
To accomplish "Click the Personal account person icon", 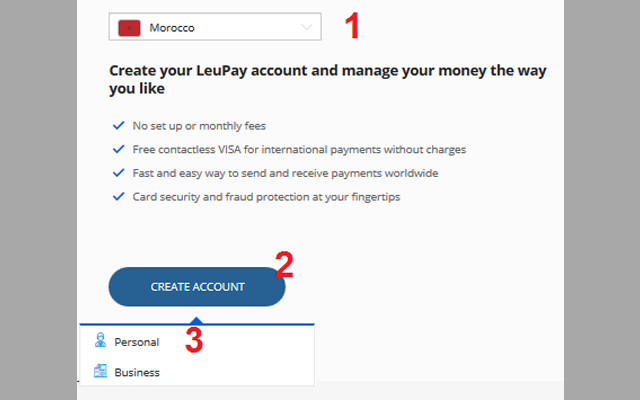I will (100, 341).
